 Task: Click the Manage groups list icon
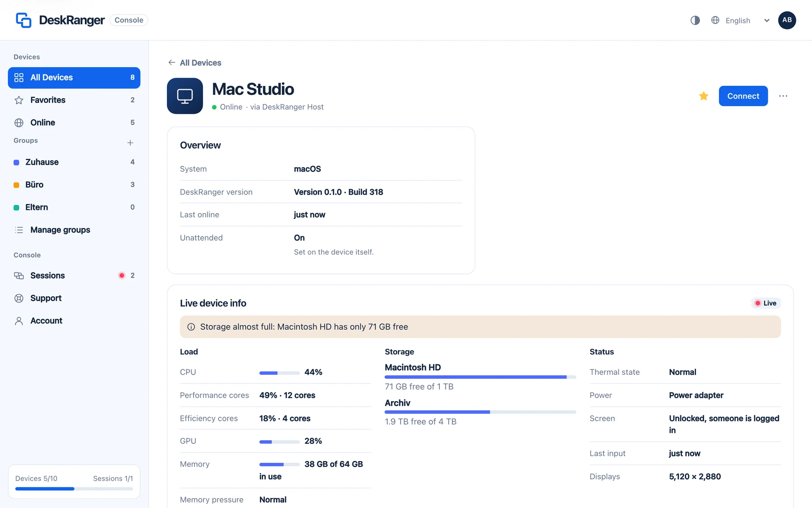click(x=19, y=230)
